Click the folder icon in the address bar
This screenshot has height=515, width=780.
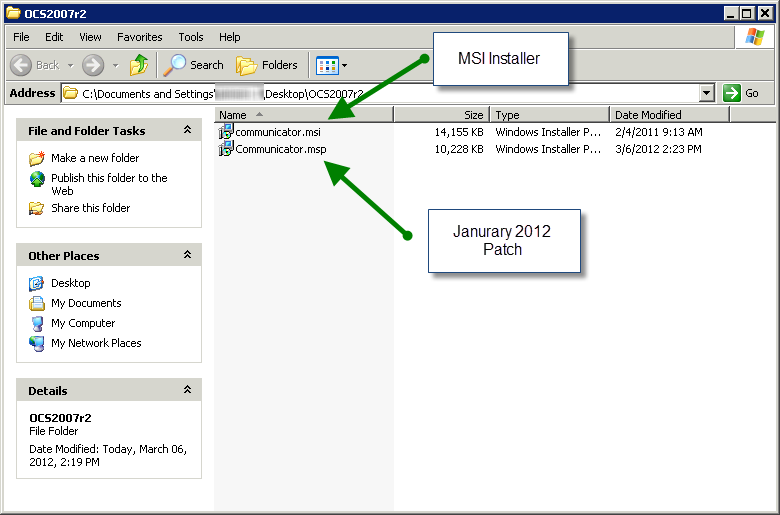click(x=71, y=93)
